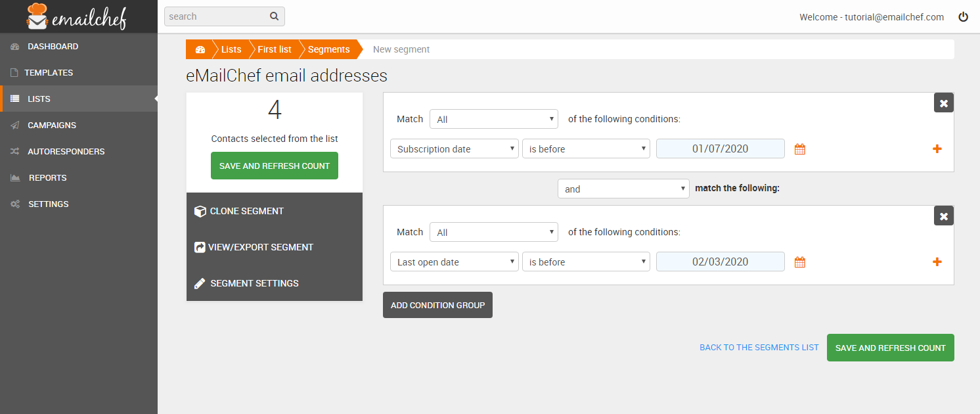Image resolution: width=980 pixels, height=414 pixels.
Task: Click the power logout icon
Action: 964,17
